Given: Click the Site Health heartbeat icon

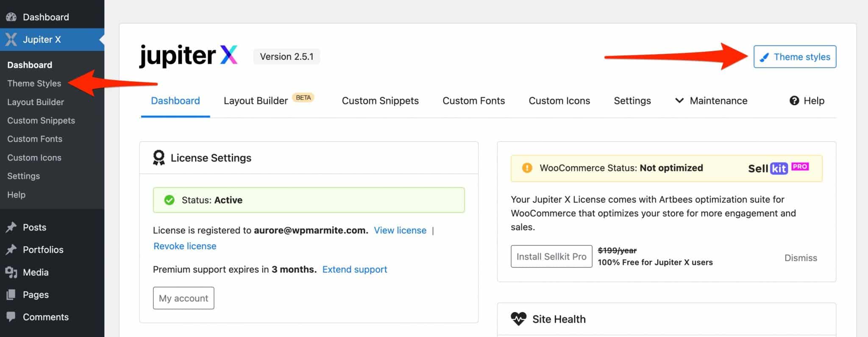Looking at the screenshot, I should 518,319.
